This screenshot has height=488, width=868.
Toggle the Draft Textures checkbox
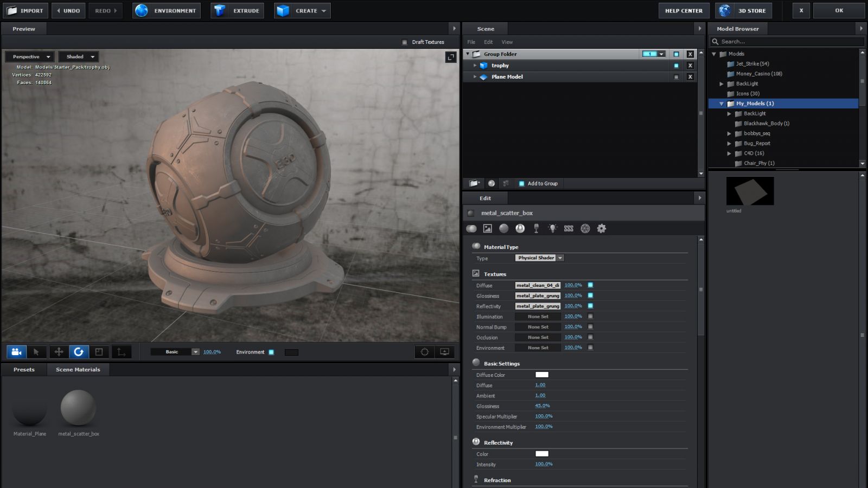[x=404, y=42]
